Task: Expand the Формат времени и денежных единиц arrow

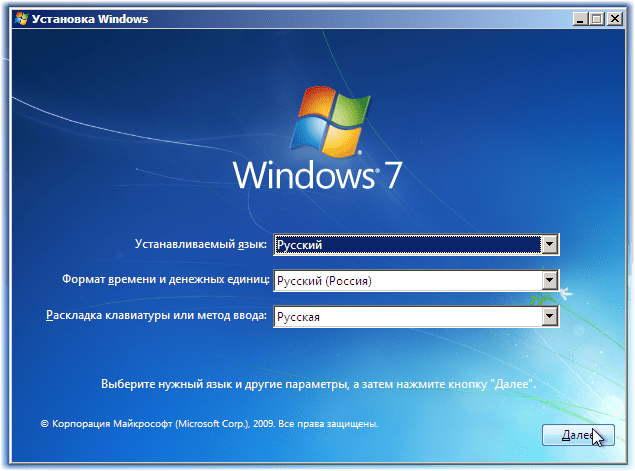Action: point(550,280)
